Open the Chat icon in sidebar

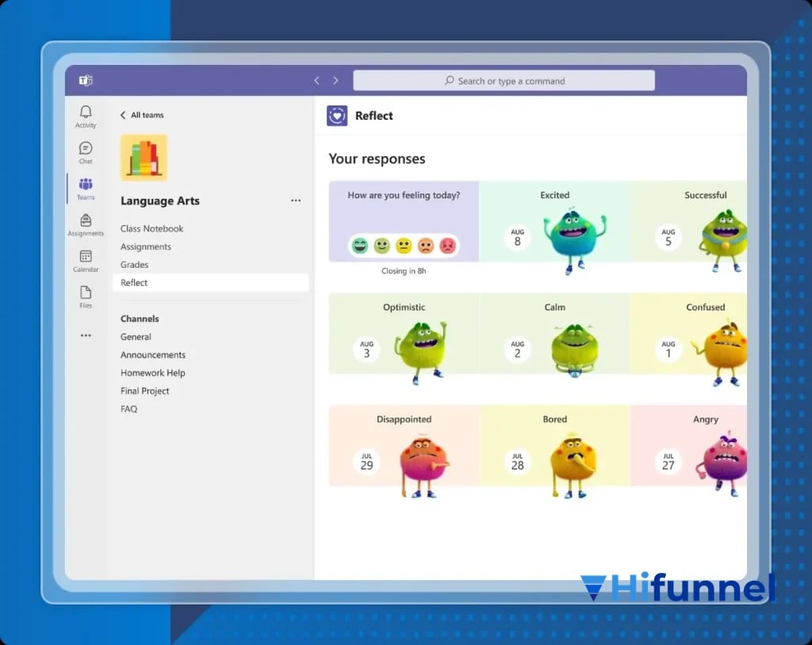pyautogui.click(x=86, y=148)
